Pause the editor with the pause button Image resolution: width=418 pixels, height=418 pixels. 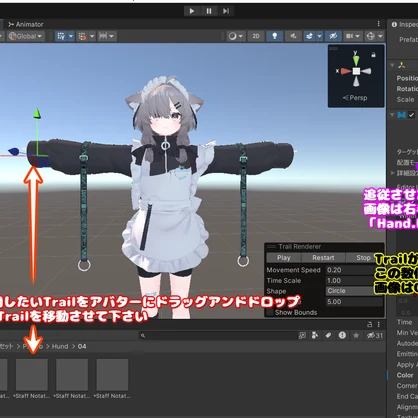pos(209,11)
